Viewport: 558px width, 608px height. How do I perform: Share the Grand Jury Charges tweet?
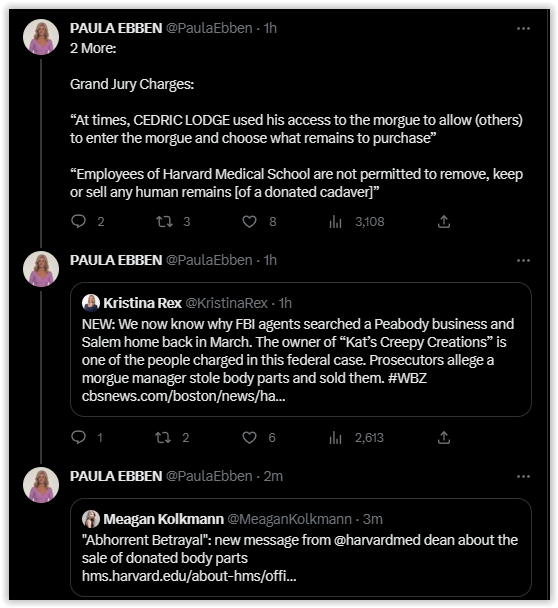pos(444,221)
